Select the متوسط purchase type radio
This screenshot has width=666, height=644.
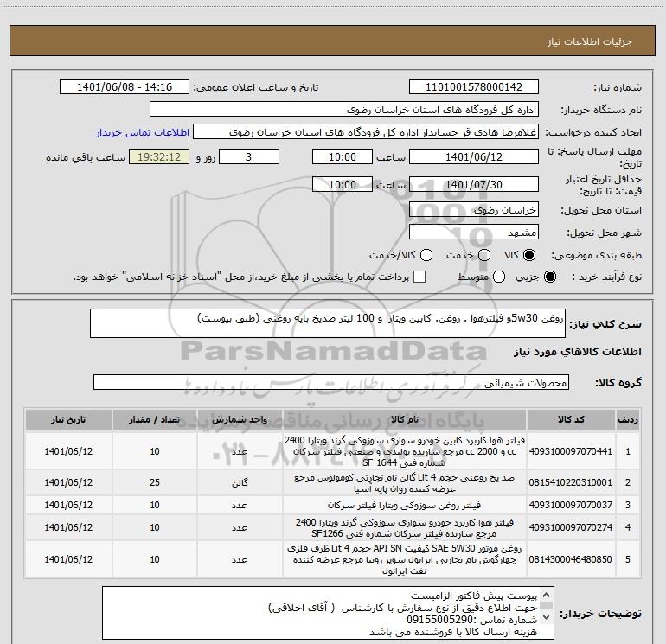point(499,277)
